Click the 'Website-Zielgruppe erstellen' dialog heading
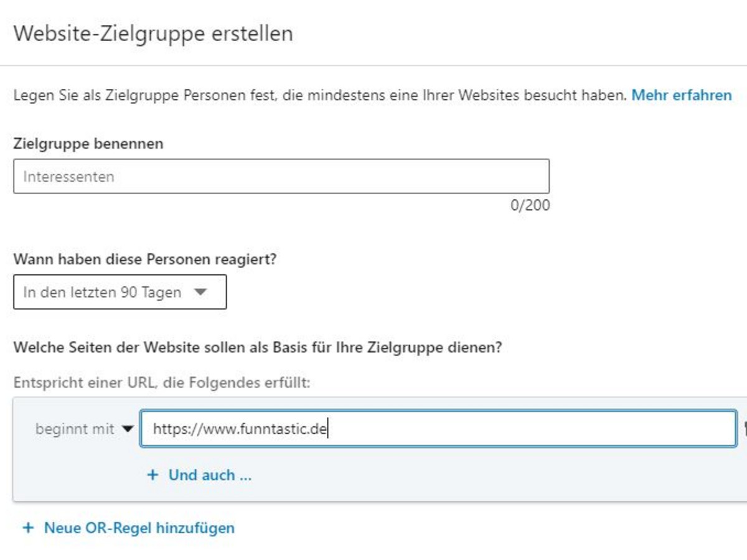The width and height of the screenshot is (747, 560). (153, 34)
